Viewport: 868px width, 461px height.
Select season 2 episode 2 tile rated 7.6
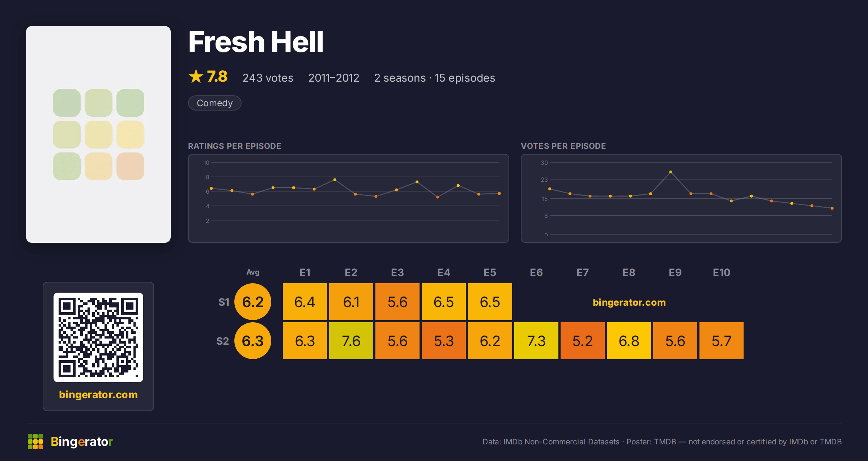(351, 341)
